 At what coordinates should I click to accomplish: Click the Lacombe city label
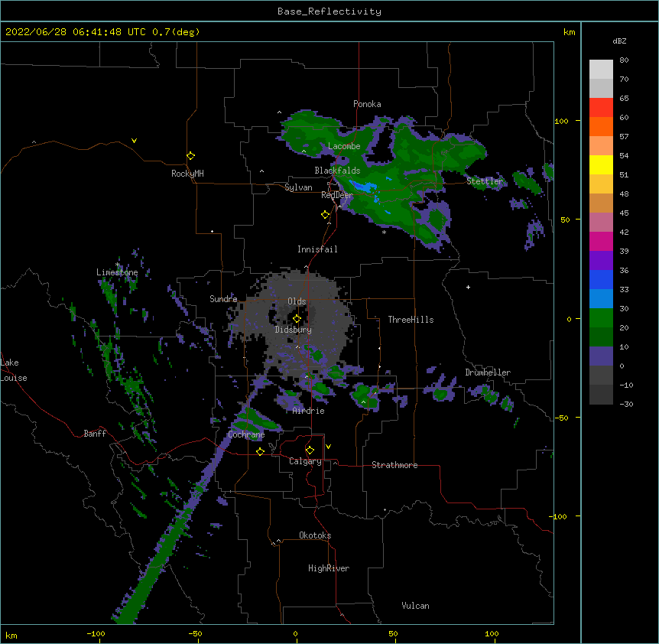(344, 146)
